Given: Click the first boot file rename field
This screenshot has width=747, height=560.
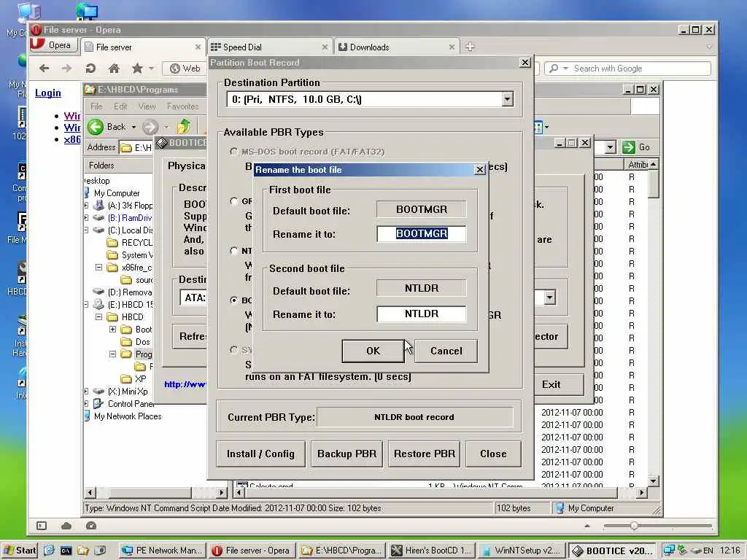Looking at the screenshot, I should (x=422, y=233).
